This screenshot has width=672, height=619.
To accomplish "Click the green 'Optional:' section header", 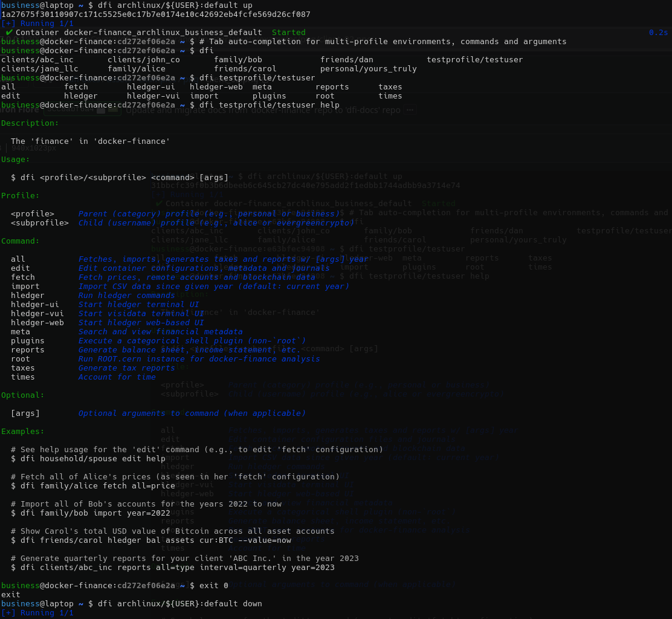I will coord(23,395).
